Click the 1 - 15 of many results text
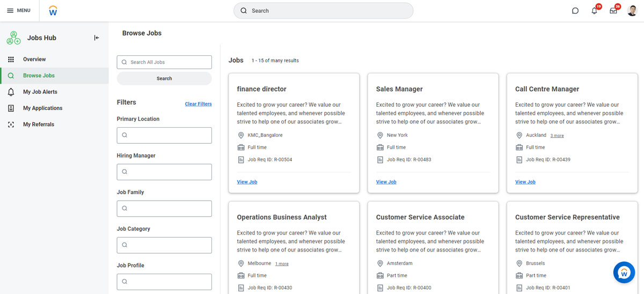The width and height of the screenshot is (644, 294). point(275,61)
